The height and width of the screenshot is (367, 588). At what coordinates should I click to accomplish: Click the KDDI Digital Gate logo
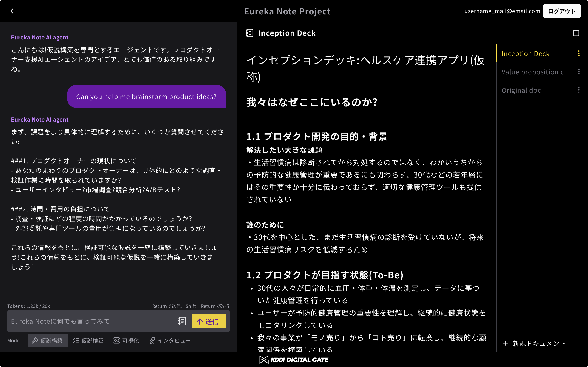[x=294, y=359]
